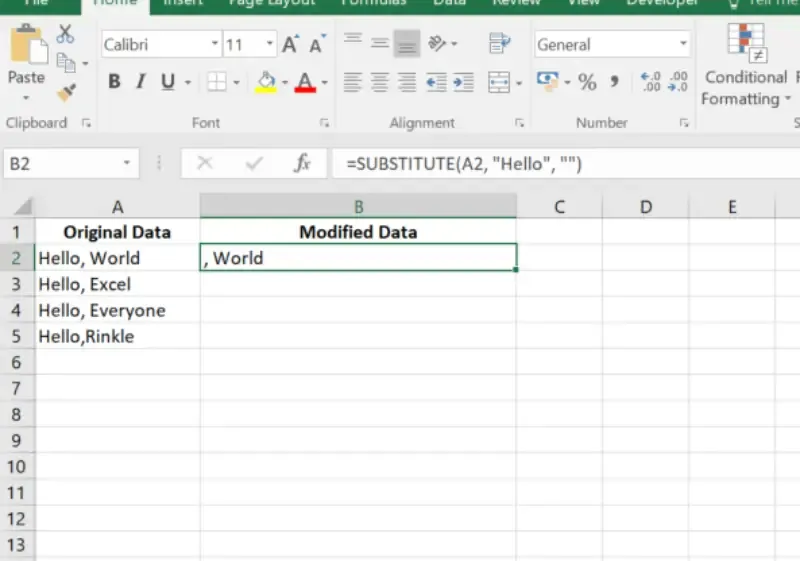Confirm formula entry with checkmark icon
800x561 pixels.
pos(254,163)
